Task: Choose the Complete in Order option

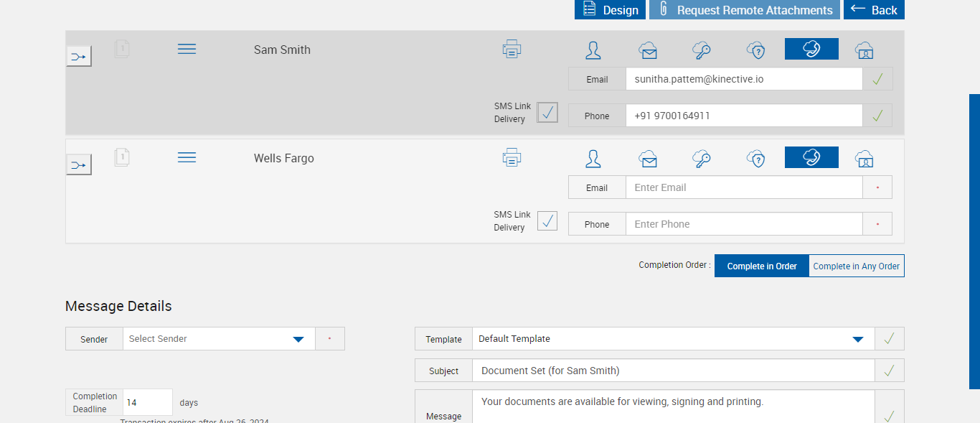Action: [x=762, y=266]
